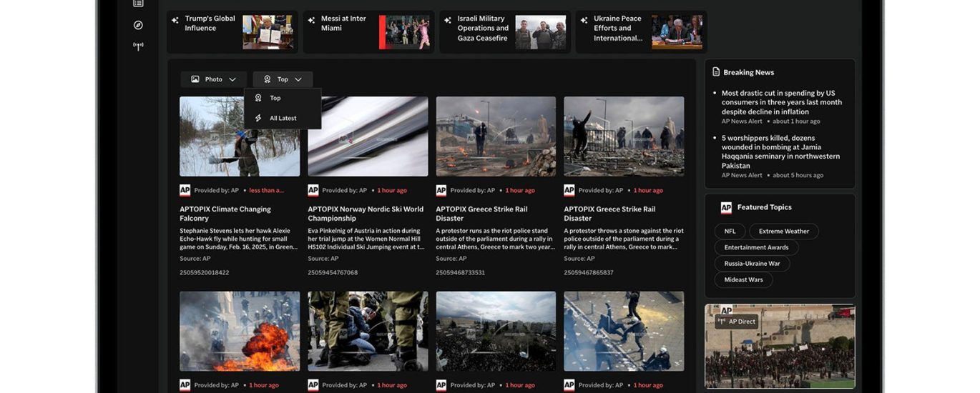Click sparkle icon beside Trump's Global Influence
The height and width of the screenshot is (393, 980).
click(175, 20)
